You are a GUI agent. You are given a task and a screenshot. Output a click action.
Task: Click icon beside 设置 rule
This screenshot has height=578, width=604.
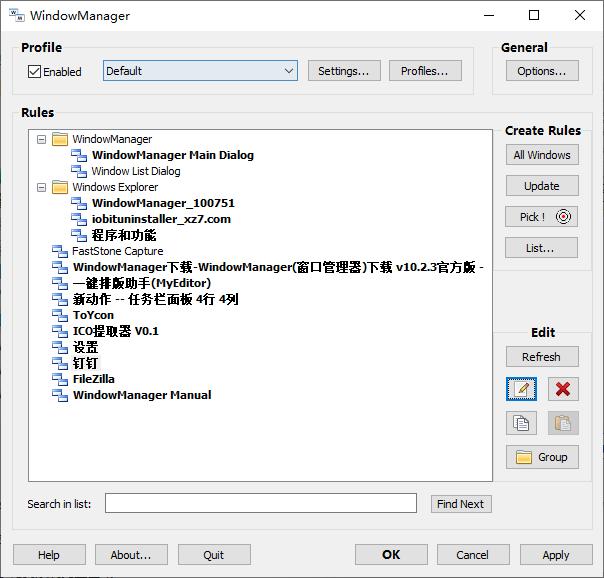click(60, 347)
